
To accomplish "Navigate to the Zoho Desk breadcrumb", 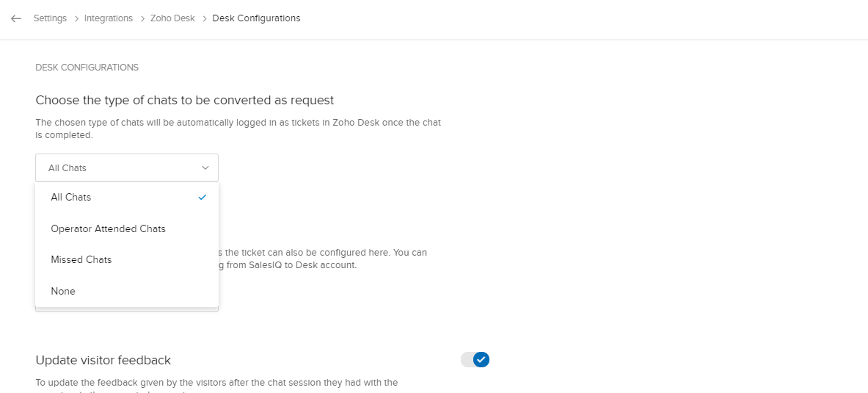I will click(x=173, y=18).
